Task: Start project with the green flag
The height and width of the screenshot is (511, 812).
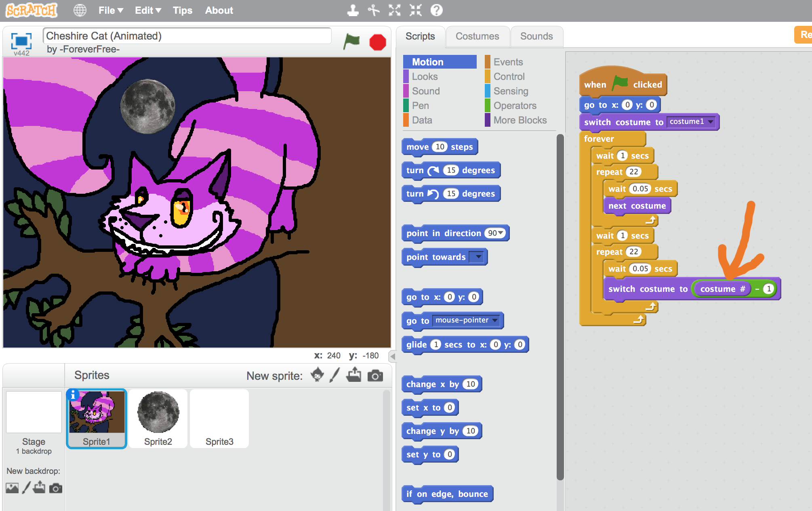Action: coord(351,42)
